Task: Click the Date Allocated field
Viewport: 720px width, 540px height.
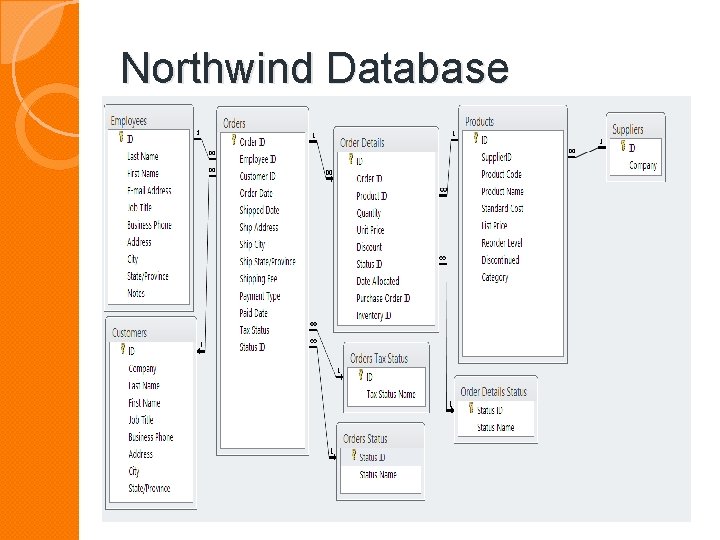Action: pos(377,281)
